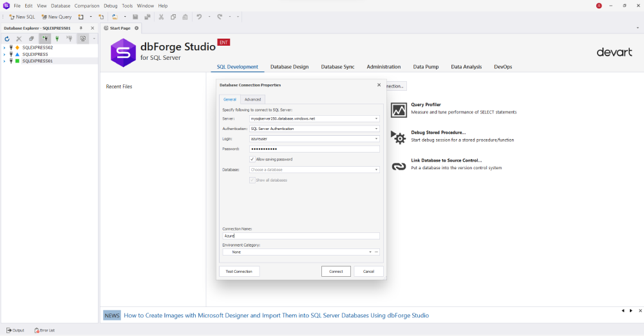Show the next news item
Image resolution: width=644 pixels, height=336 pixels.
pyautogui.click(x=631, y=310)
